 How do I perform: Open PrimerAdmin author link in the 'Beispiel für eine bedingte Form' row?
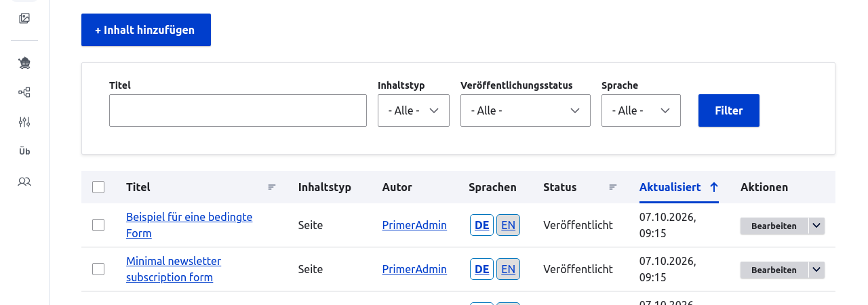coord(414,225)
